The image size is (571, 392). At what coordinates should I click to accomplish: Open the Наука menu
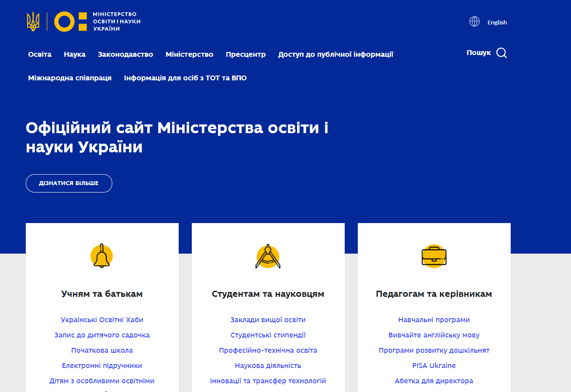[75, 55]
